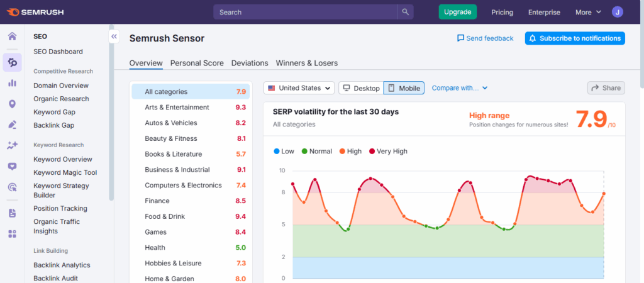Toggle the Normal legend series
644x283 pixels.
pos(317,151)
